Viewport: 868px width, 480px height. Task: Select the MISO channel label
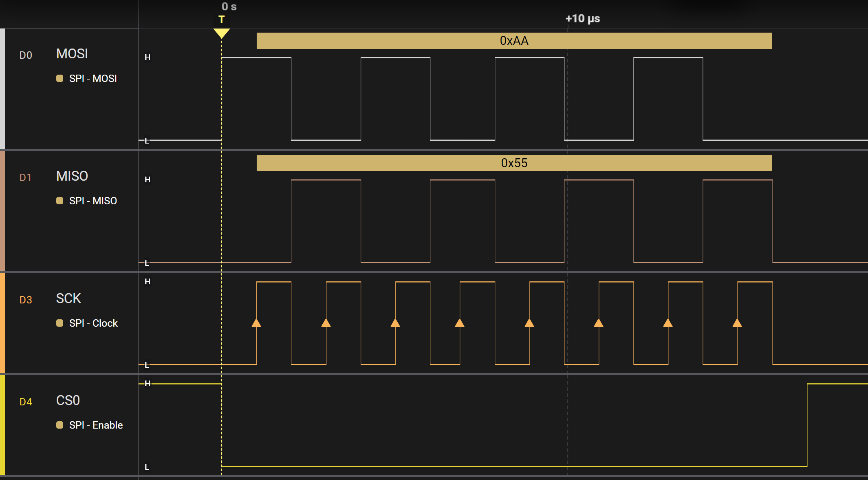click(72, 176)
